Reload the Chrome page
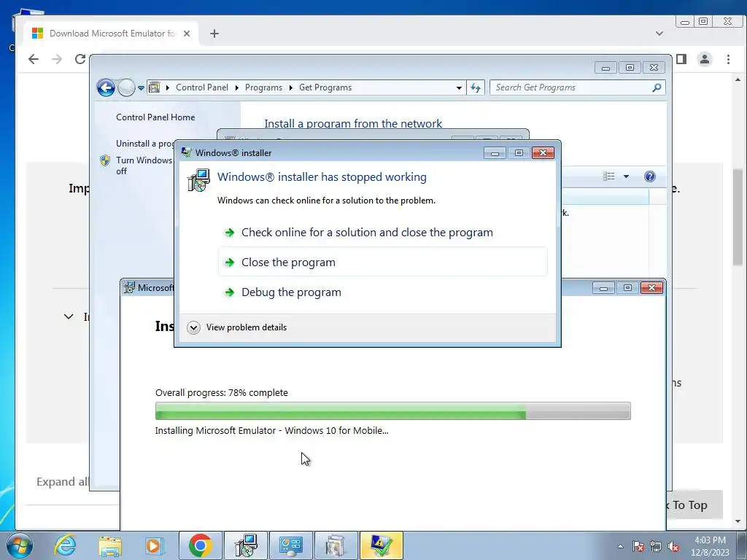This screenshot has width=747, height=560. tap(80, 59)
